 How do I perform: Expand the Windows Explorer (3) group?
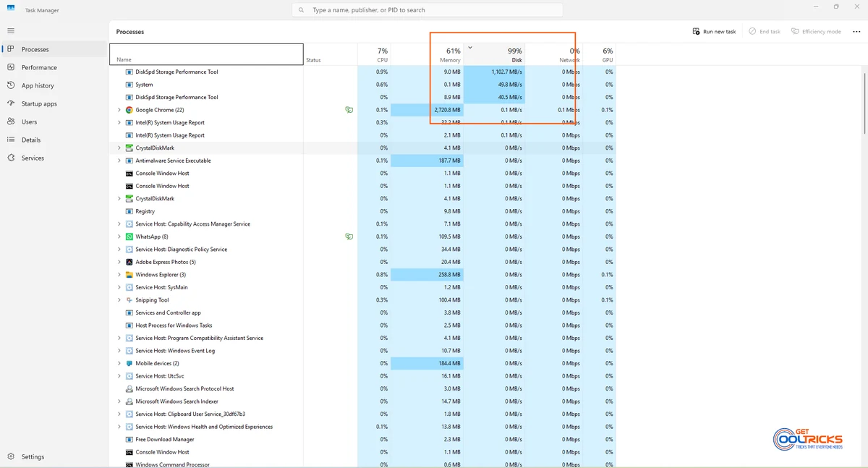coord(119,275)
